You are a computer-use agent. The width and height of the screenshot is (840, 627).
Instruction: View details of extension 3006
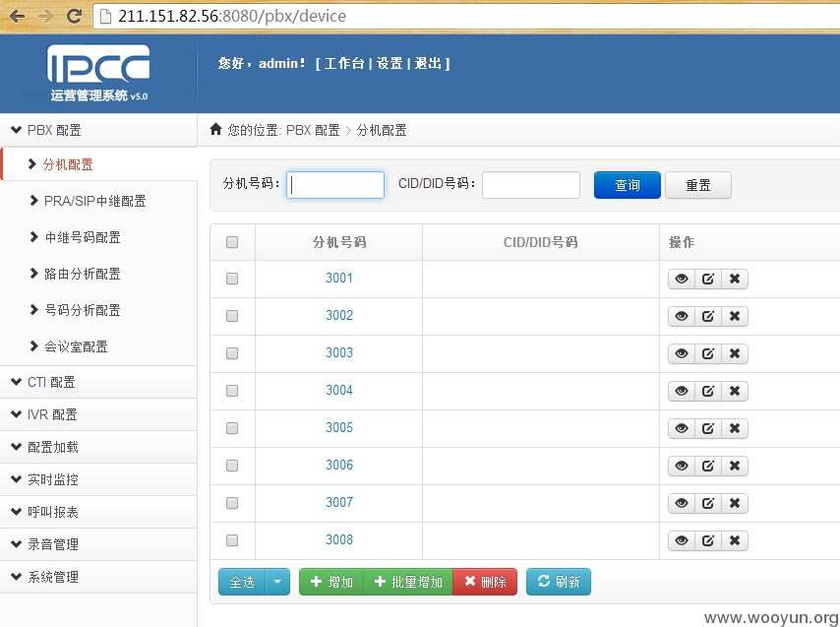coord(682,466)
